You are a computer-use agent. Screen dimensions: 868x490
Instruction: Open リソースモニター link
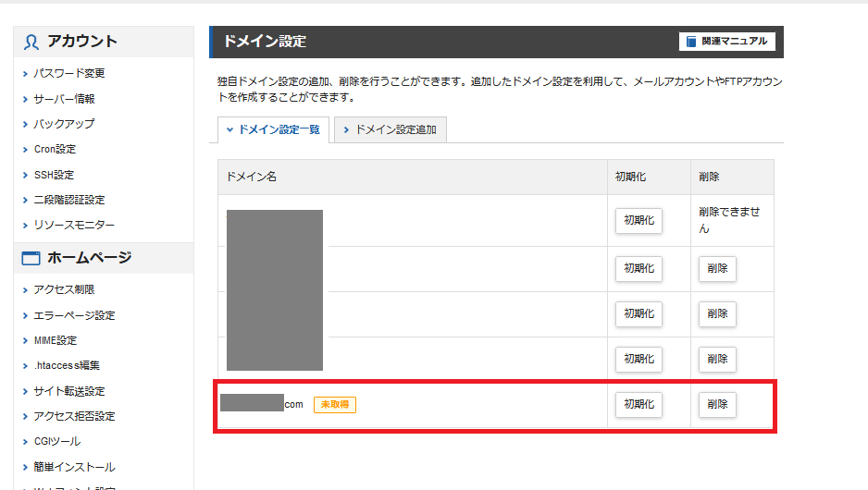[x=74, y=225]
